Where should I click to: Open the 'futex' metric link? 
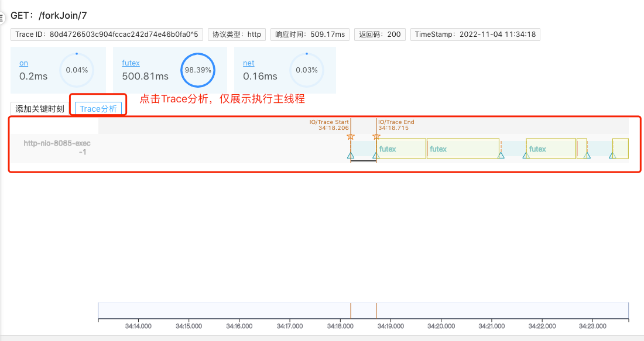[x=131, y=63]
